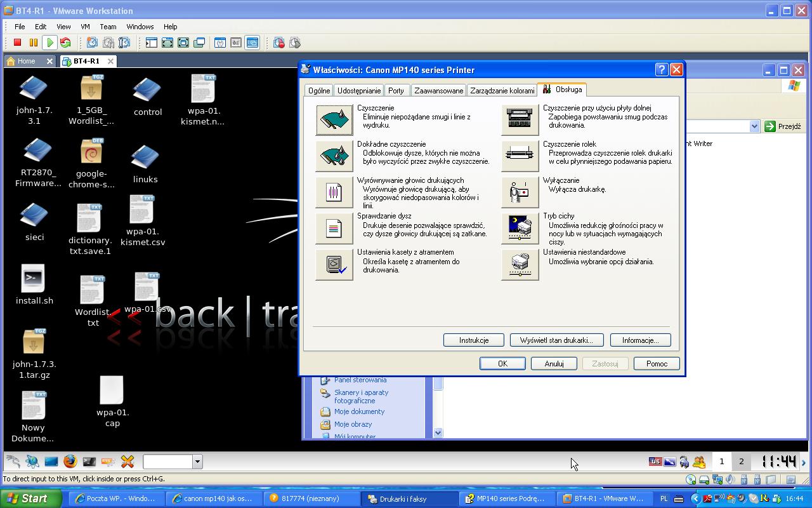This screenshot has height=508, width=812.
Task: Start the Czyszczenie (cleaning) printer maintenance icon
Action: [x=334, y=120]
